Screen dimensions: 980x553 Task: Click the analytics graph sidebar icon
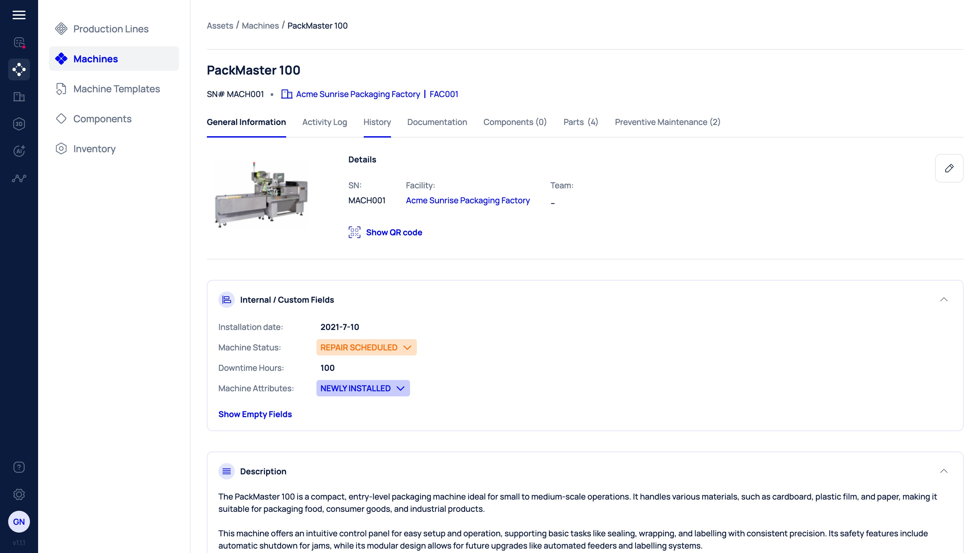tap(19, 178)
